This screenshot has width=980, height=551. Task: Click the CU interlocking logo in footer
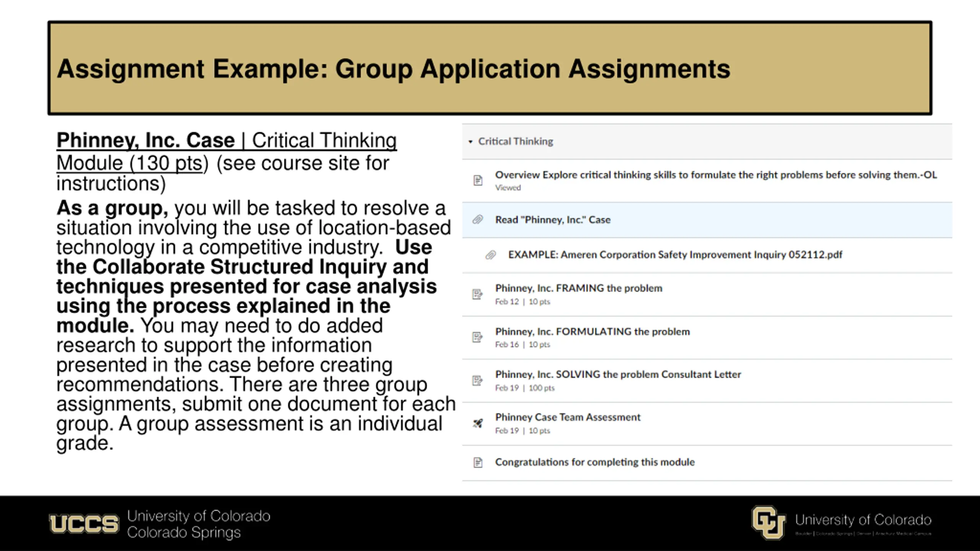click(x=769, y=522)
